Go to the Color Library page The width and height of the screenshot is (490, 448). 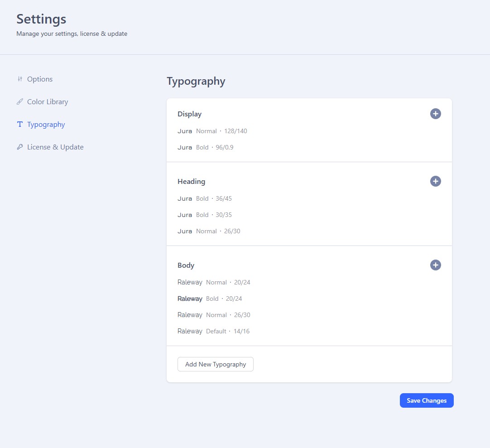point(48,102)
